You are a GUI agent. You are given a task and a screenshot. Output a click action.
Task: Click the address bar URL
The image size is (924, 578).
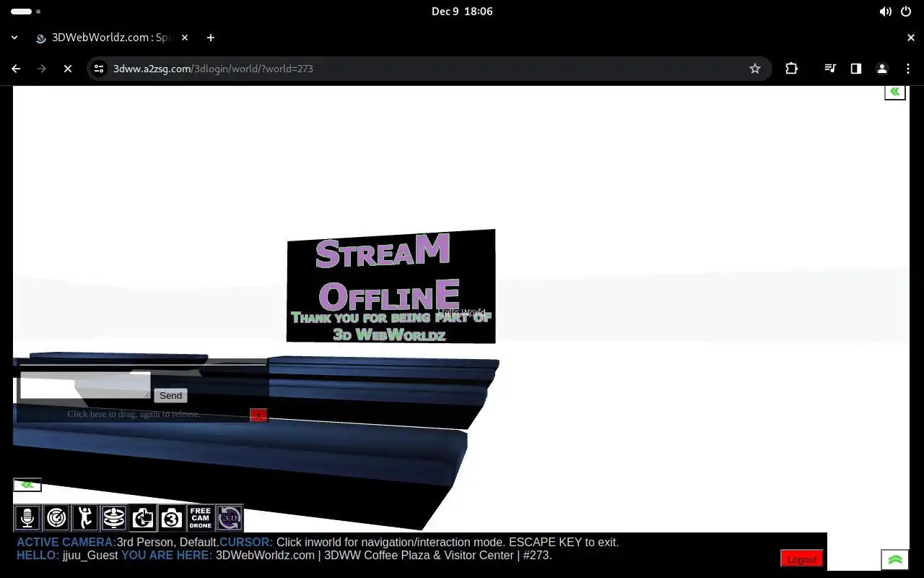pos(213,69)
